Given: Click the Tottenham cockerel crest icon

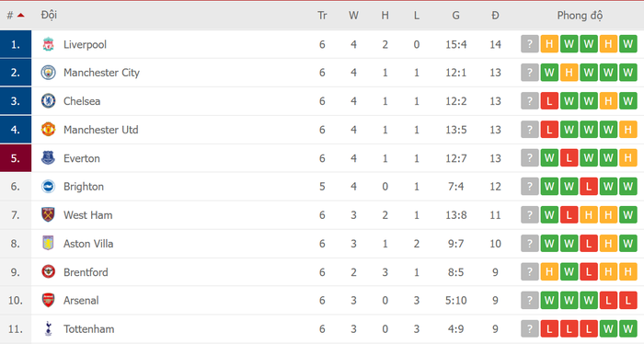Looking at the screenshot, I should pyautogui.click(x=48, y=328).
